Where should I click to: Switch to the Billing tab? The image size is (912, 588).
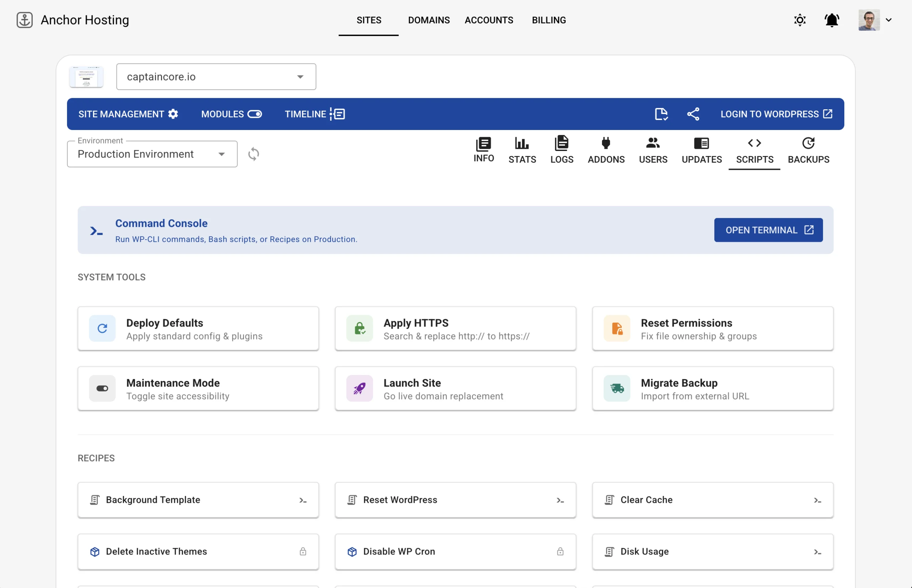(x=548, y=20)
